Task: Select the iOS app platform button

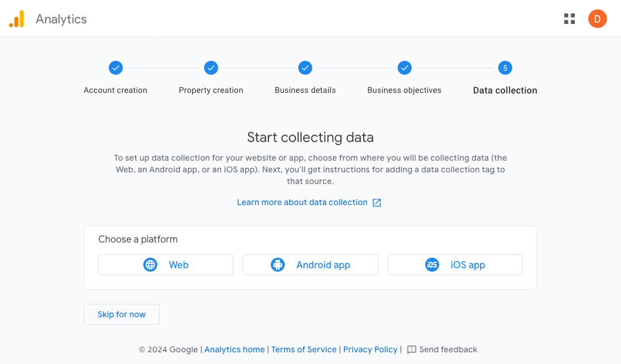Action: click(455, 265)
